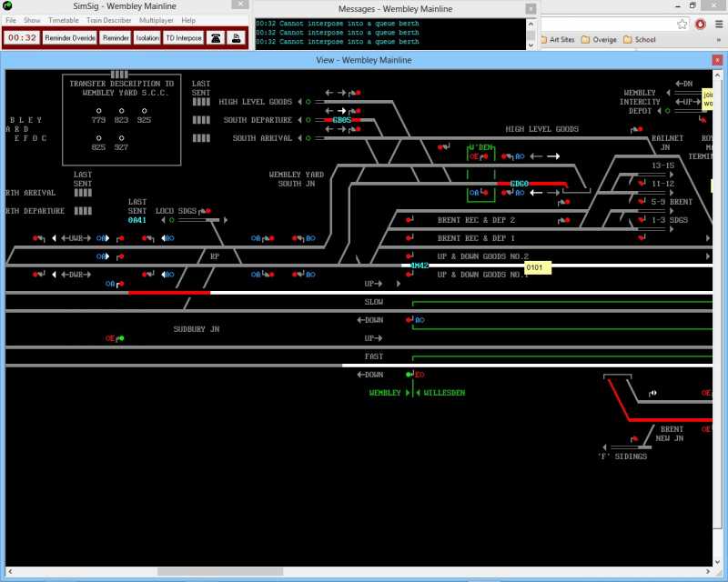
Task: Click the signal next to LOCO SDGS label
Action: click(205, 211)
